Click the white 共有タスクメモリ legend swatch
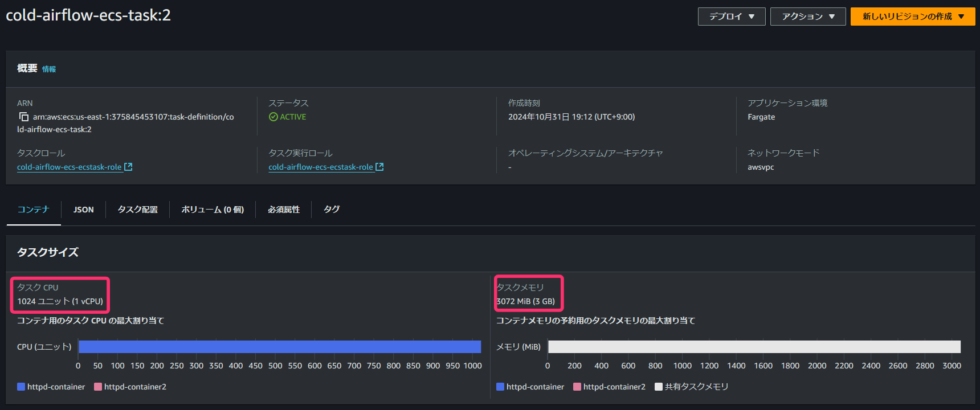Viewport: 980px width, 410px height. 659,387
